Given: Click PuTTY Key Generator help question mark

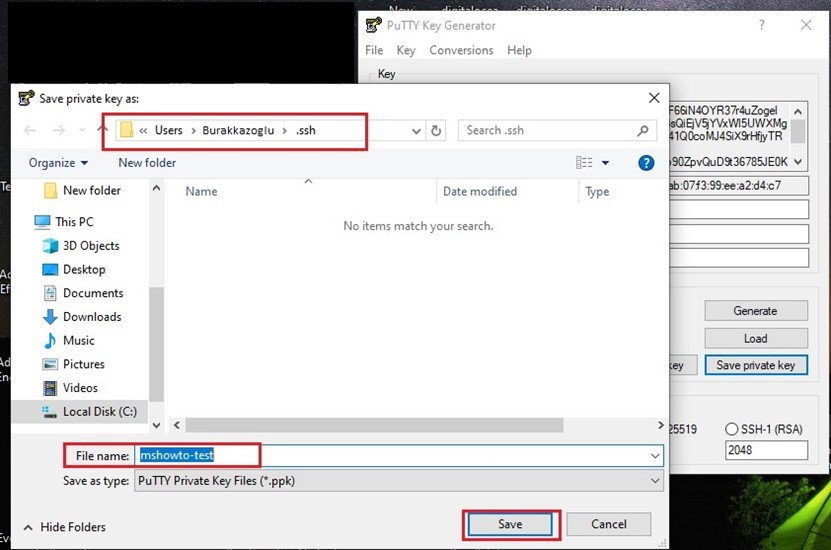Looking at the screenshot, I should coord(762,25).
